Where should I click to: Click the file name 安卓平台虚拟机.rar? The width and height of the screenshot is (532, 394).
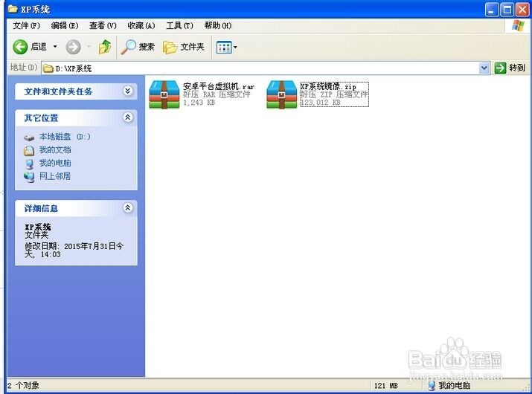coord(219,86)
